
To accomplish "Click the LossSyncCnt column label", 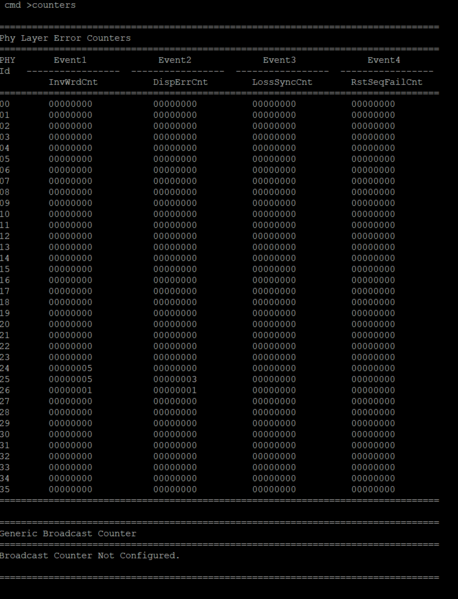I will click(282, 82).
